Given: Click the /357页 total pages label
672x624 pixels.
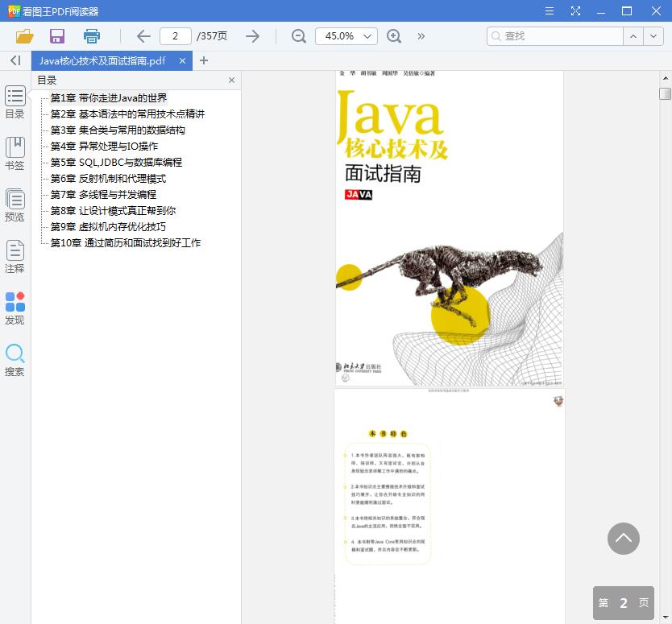Looking at the screenshot, I should pos(212,36).
